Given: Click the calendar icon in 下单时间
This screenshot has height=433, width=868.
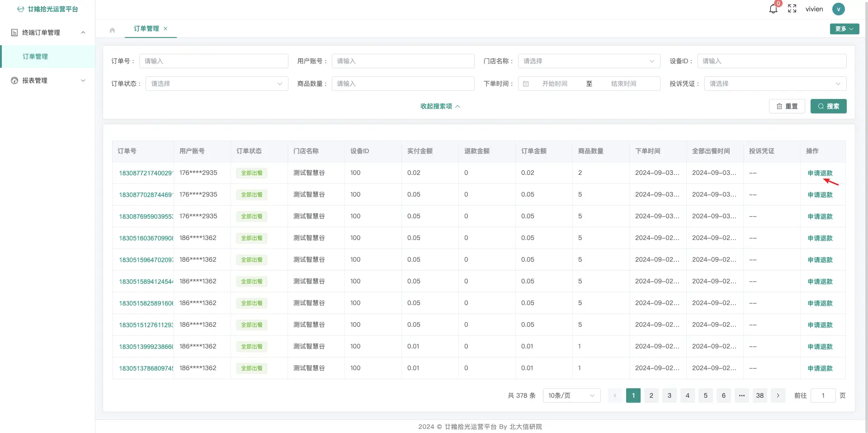Looking at the screenshot, I should click(x=526, y=84).
